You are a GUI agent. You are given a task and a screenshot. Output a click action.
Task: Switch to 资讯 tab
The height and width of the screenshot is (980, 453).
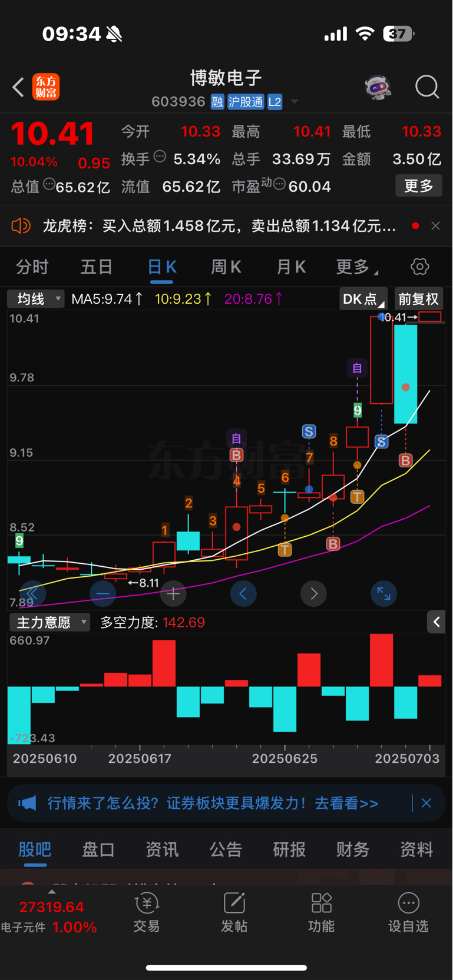(x=162, y=849)
